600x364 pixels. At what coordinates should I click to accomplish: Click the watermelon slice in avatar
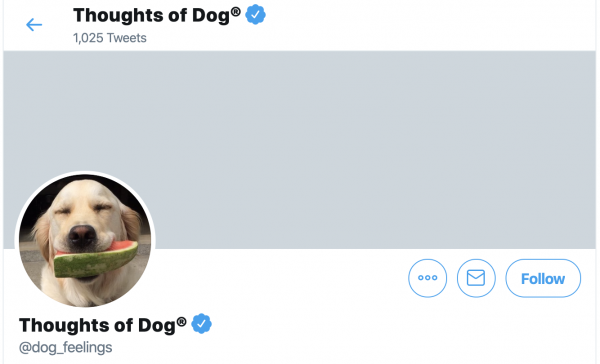click(96, 259)
